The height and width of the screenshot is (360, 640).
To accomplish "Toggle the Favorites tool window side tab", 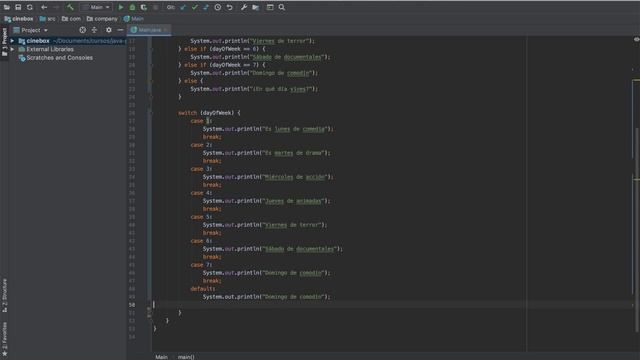I will [x=4, y=339].
